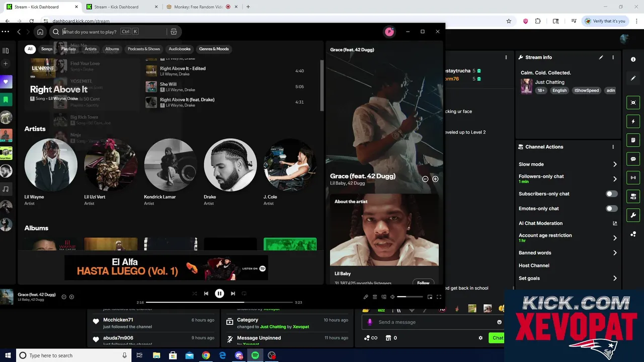Open Kick sidebar wrench settings icon
The height and width of the screenshot is (362, 644).
pyautogui.click(x=633, y=215)
